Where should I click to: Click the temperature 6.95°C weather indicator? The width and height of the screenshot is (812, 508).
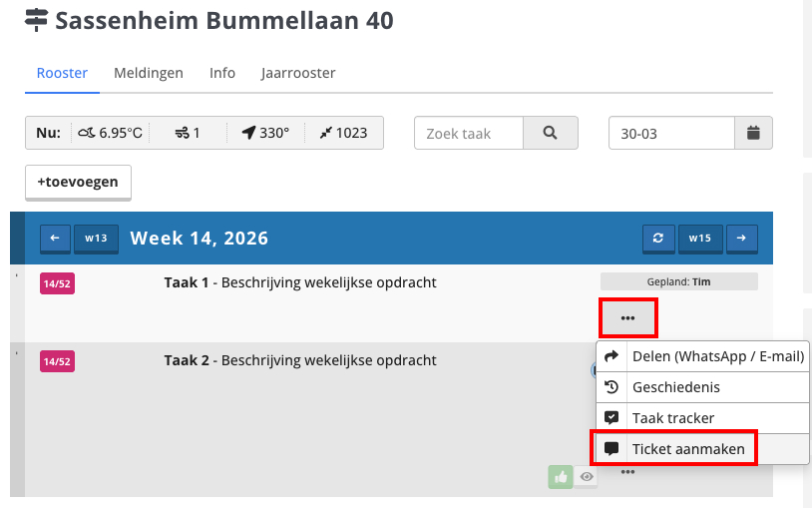110,133
